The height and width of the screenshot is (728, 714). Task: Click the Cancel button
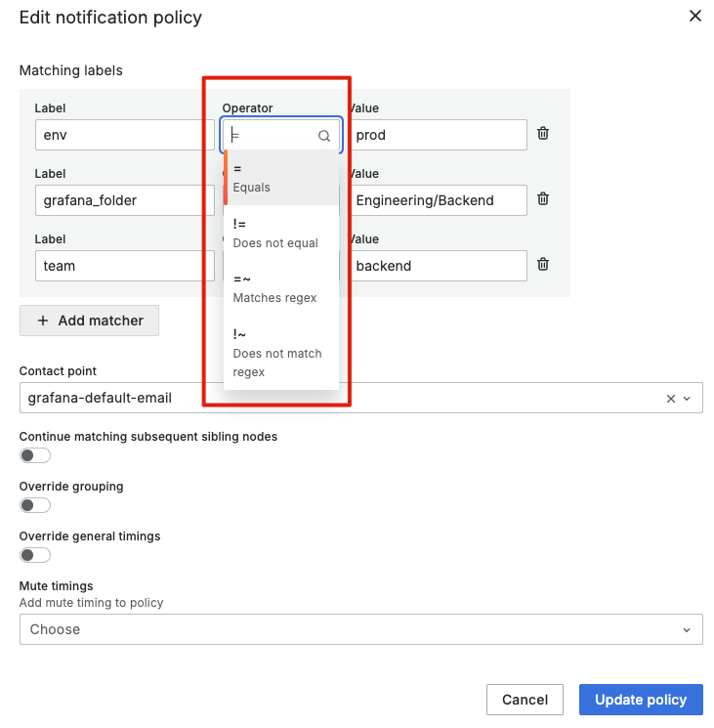525,700
